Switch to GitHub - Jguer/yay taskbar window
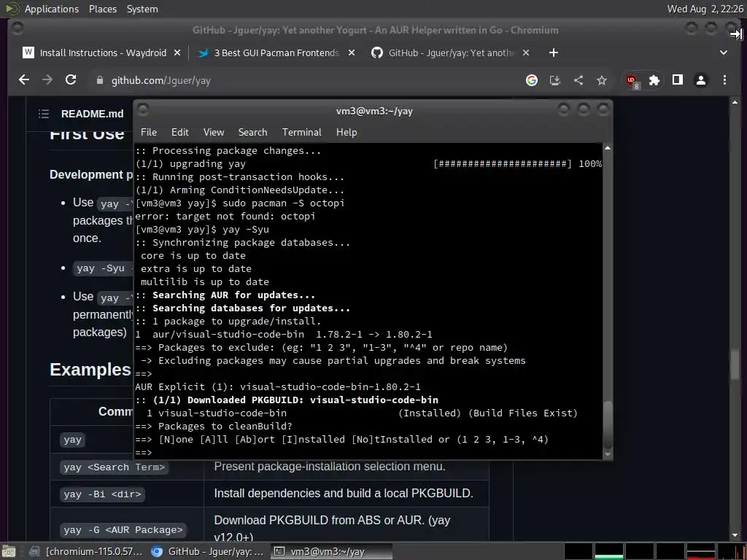747x560 pixels. (207, 551)
